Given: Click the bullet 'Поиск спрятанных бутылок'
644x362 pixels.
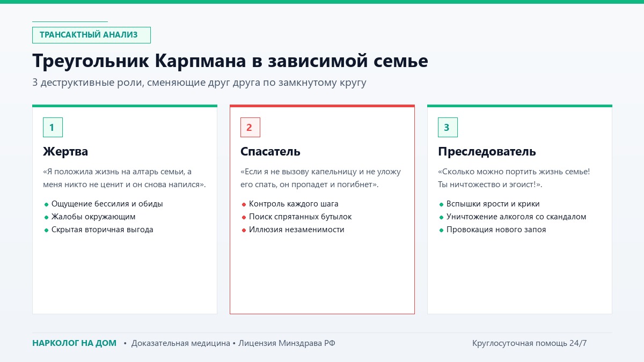Looking at the screenshot, I should click(x=296, y=217).
